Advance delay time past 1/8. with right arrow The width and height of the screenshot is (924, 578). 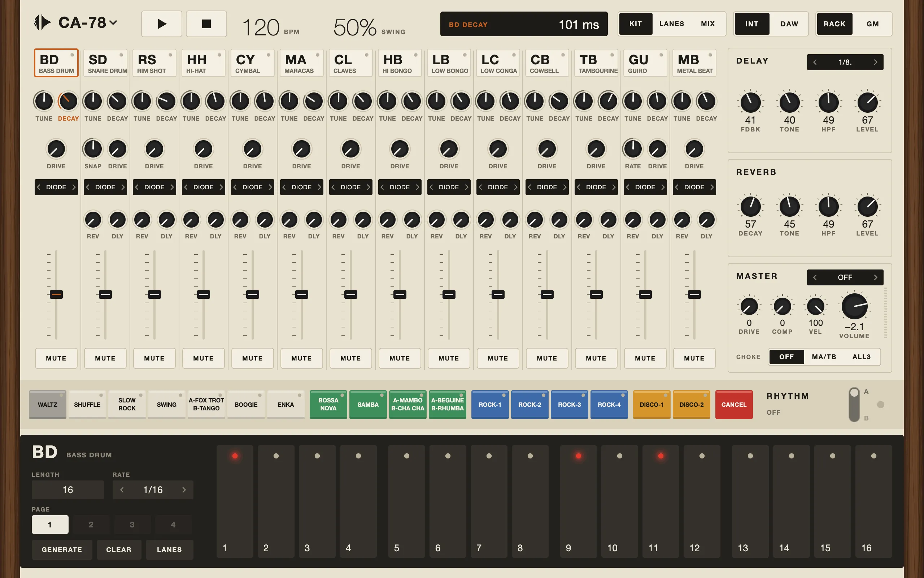tap(876, 62)
